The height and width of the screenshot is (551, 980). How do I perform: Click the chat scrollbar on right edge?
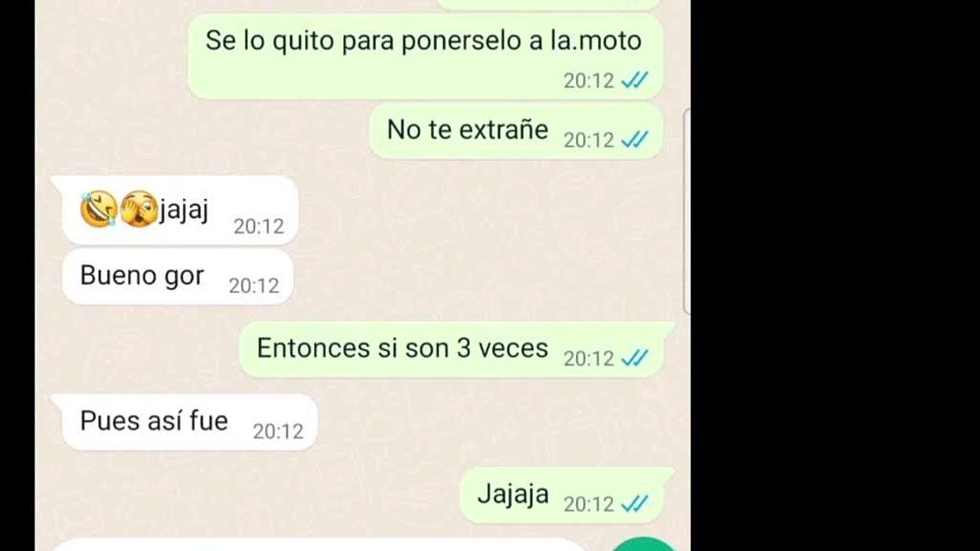tap(687, 211)
